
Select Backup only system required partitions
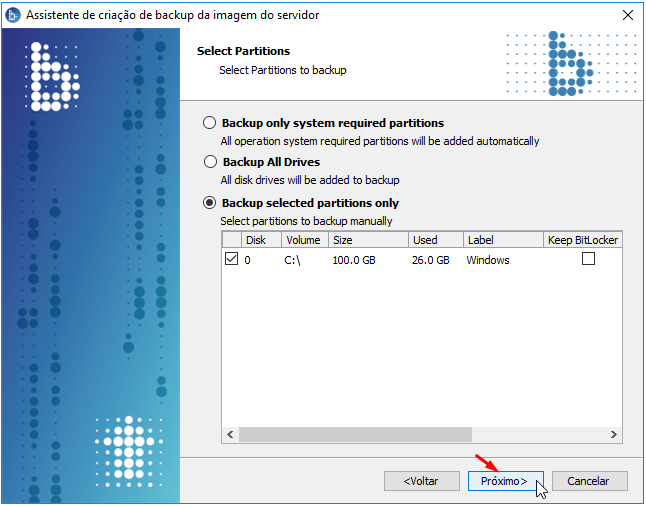209,123
